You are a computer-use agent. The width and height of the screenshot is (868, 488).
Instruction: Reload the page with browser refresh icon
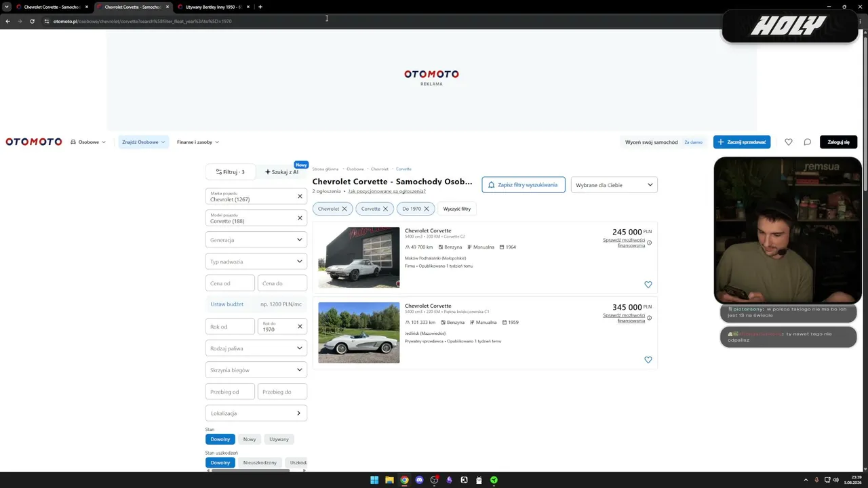click(x=32, y=21)
